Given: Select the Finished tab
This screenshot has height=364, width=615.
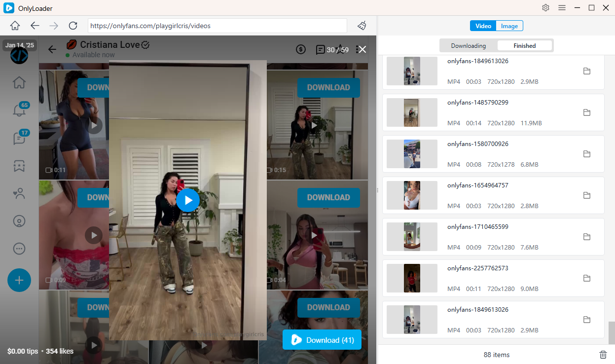Looking at the screenshot, I should [525, 46].
